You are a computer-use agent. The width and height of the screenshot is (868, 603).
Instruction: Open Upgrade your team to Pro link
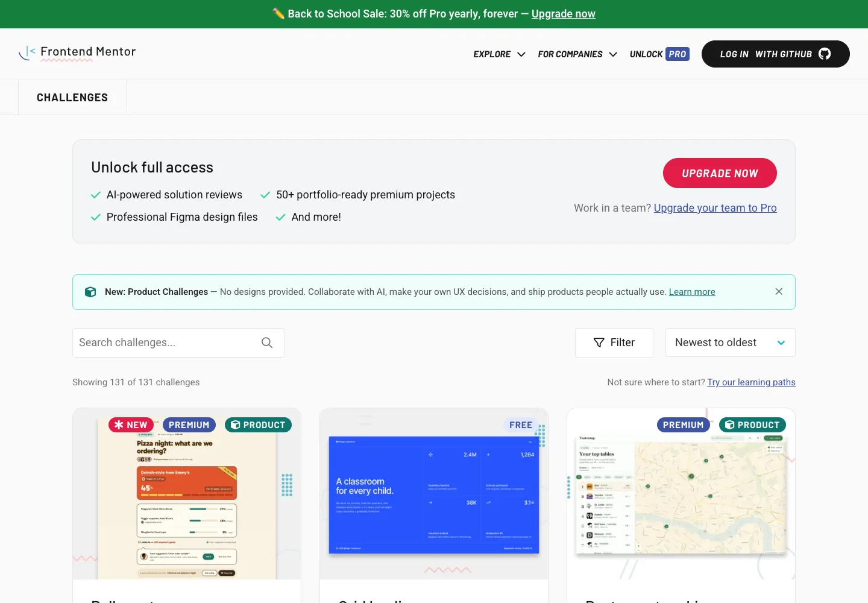[715, 208]
